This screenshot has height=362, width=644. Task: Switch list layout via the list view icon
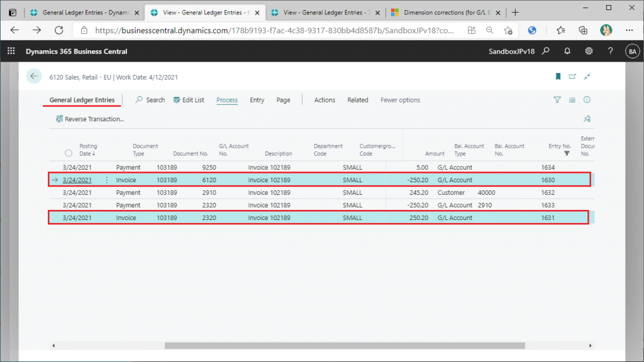pos(572,100)
